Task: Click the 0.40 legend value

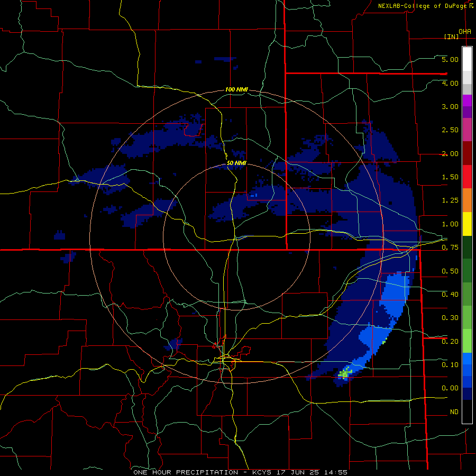Action: click(450, 295)
